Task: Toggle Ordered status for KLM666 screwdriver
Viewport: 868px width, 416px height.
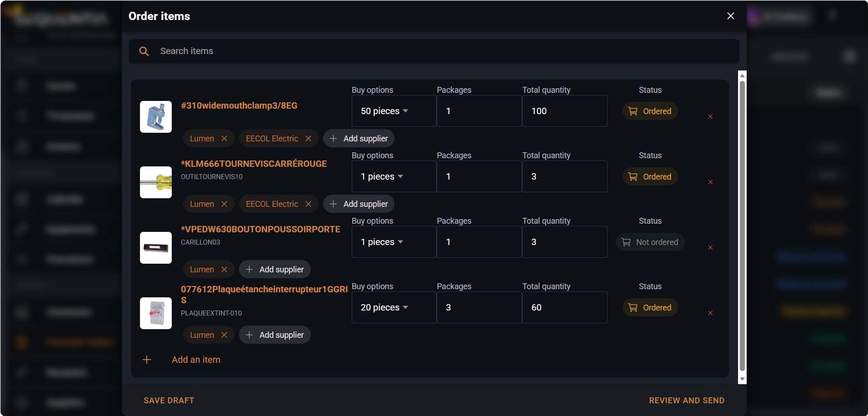Action: [650, 176]
